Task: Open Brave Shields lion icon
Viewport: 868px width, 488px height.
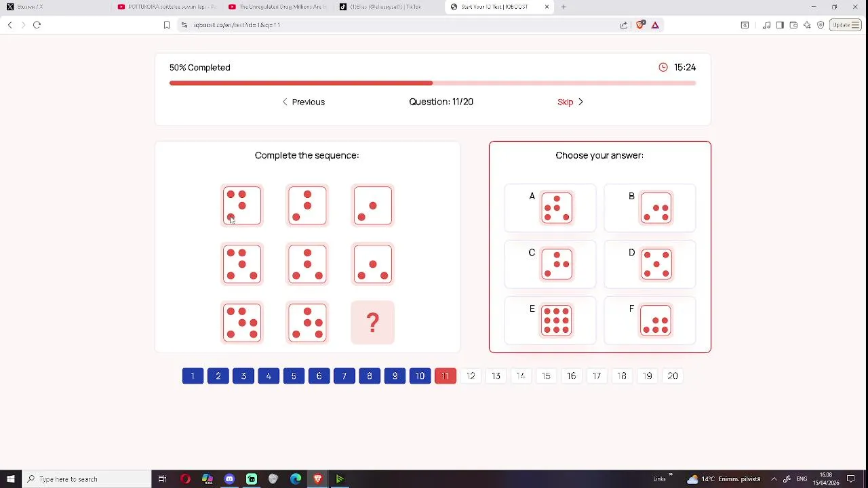Action: (x=640, y=25)
